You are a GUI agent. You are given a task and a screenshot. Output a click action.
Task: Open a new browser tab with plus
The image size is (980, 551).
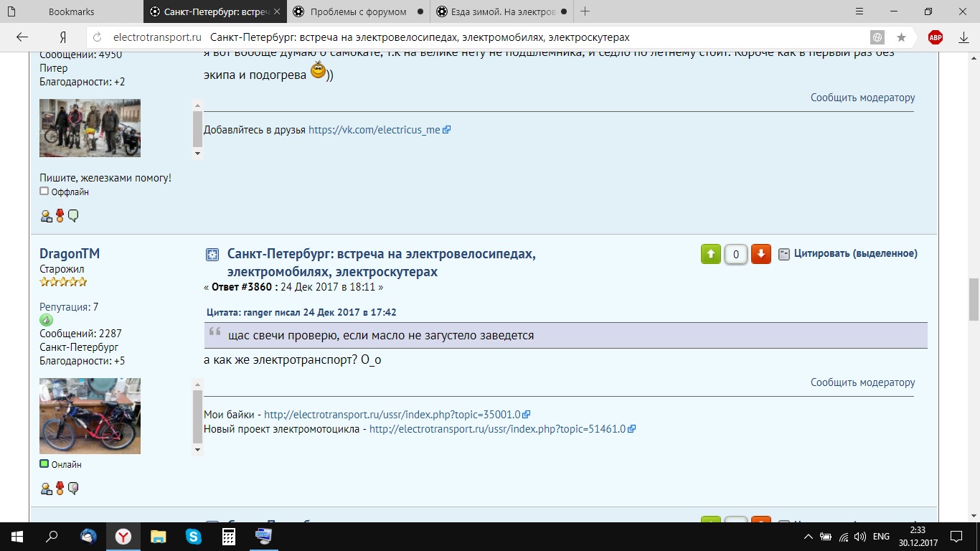[585, 11]
